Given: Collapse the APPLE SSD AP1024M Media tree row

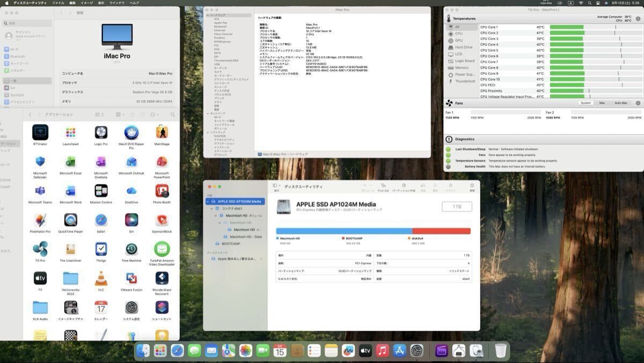Looking at the screenshot, I should coord(208,201).
